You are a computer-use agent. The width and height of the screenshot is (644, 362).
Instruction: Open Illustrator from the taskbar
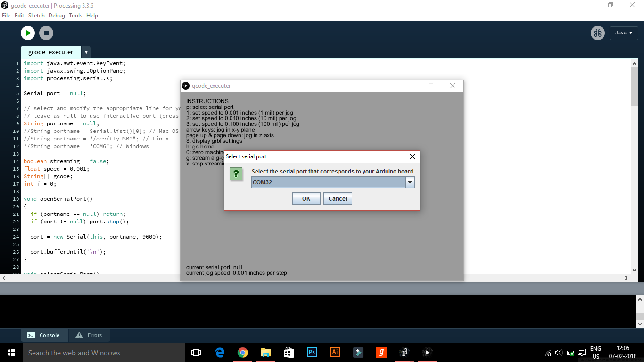pos(335,352)
